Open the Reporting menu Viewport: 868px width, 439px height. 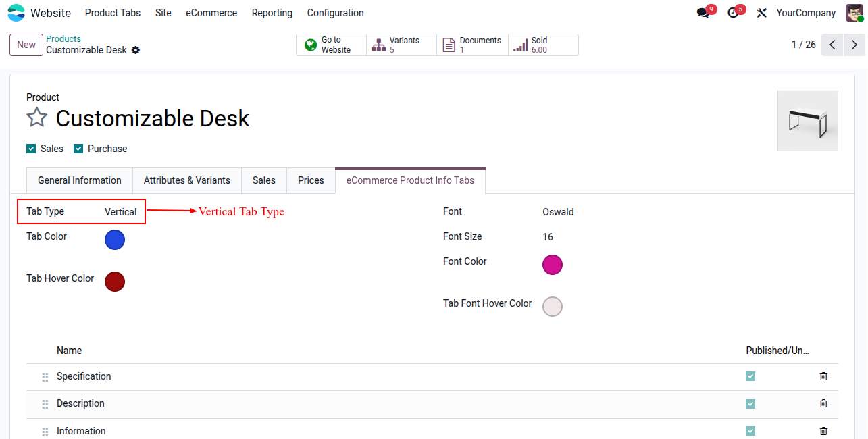(272, 13)
